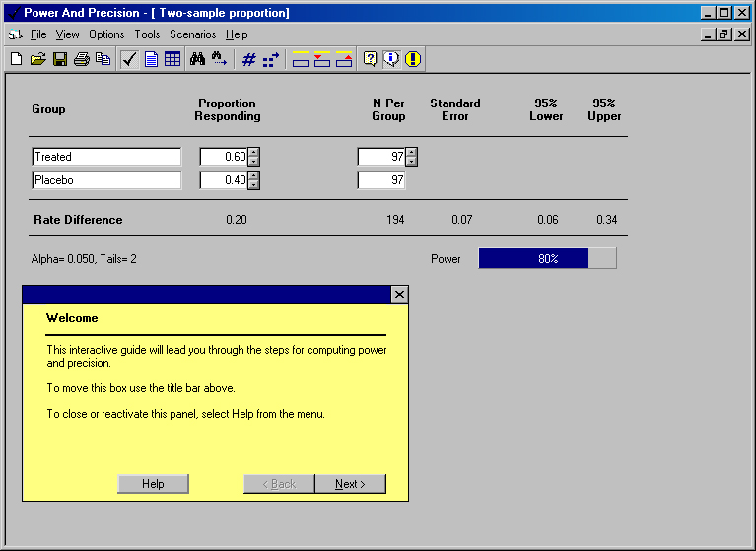Click the total N value 194

click(395, 220)
